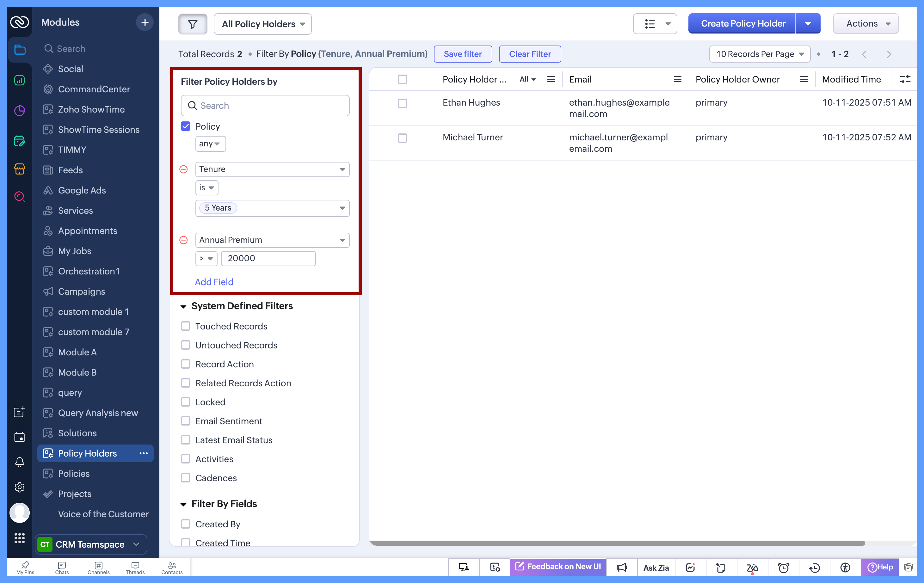Click the Save filter button
This screenshot has width=924, height=583.
click(462, 54)
